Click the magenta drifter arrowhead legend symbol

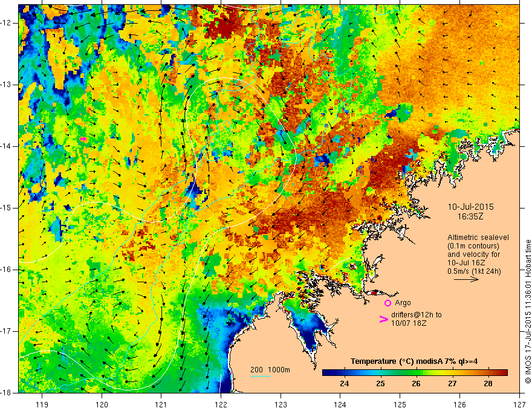(x=383, y=319)
